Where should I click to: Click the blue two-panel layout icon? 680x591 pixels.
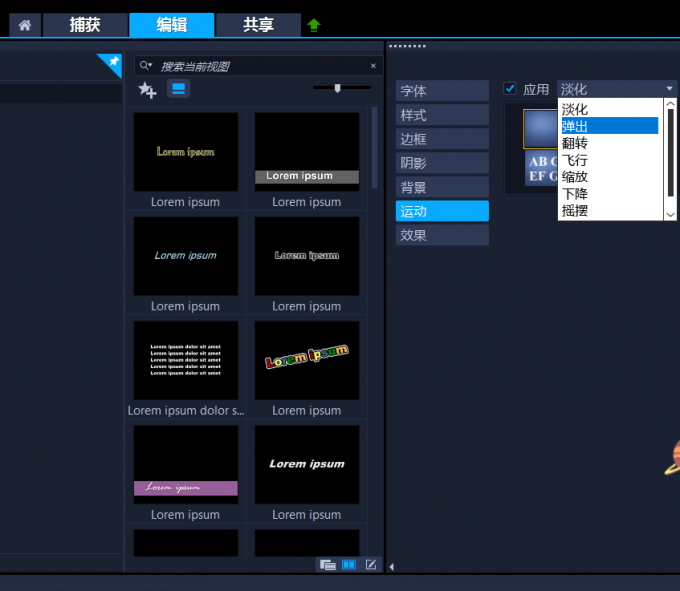pyautogui.click(x=349, y=565)
